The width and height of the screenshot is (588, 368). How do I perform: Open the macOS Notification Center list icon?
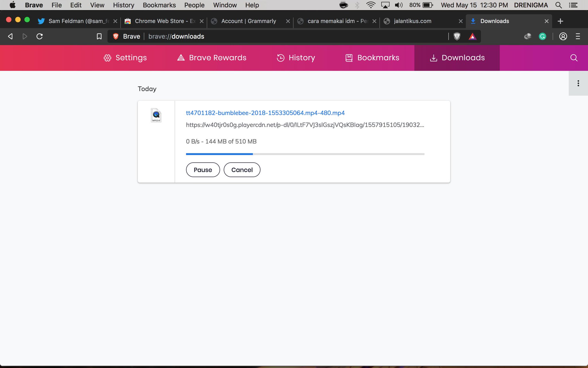coord(573,5)
